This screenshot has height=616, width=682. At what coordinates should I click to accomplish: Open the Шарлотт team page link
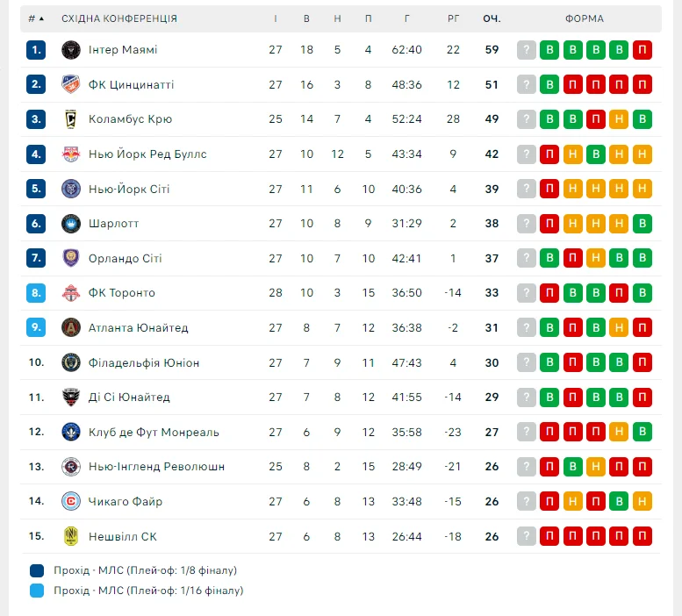click(113, 224)
